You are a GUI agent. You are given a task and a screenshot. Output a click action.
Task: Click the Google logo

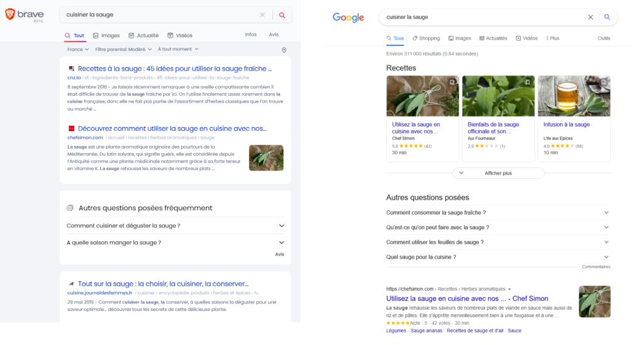point(348,18)
